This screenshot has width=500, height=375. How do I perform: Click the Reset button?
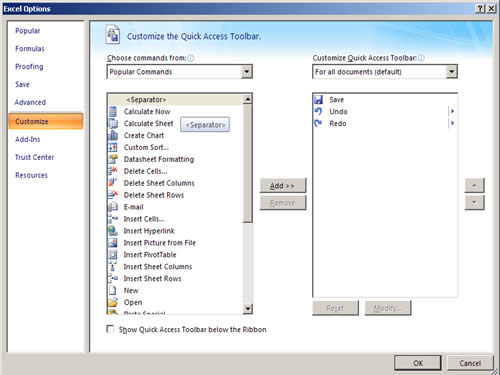pyautogui.click(x=335, y=308)
